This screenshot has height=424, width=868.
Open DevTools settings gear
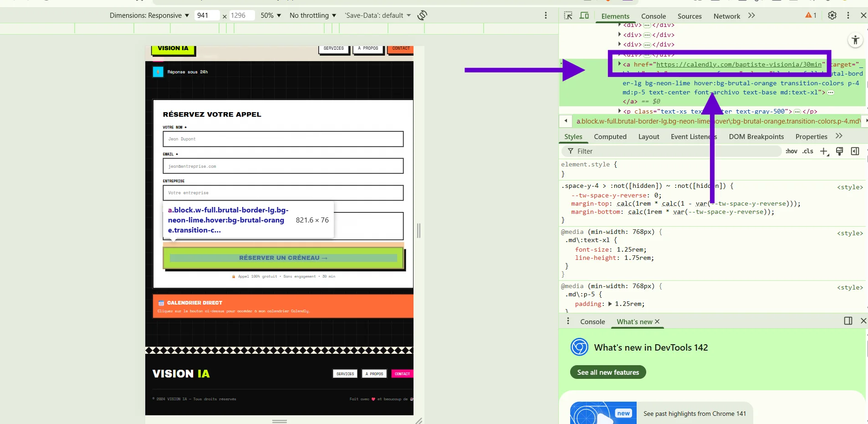(x=832, y=16)
